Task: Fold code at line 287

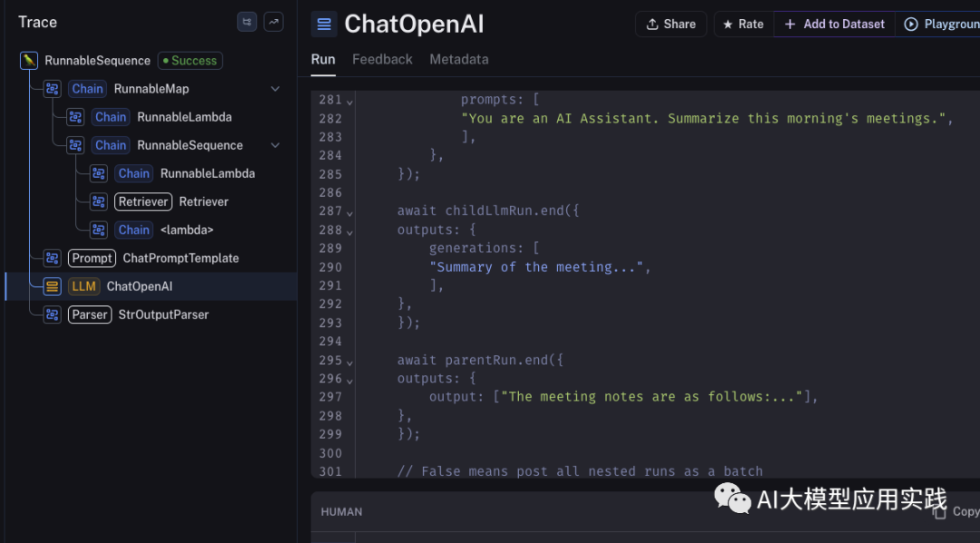Action: pyautogui.click(x=349, y=212)
